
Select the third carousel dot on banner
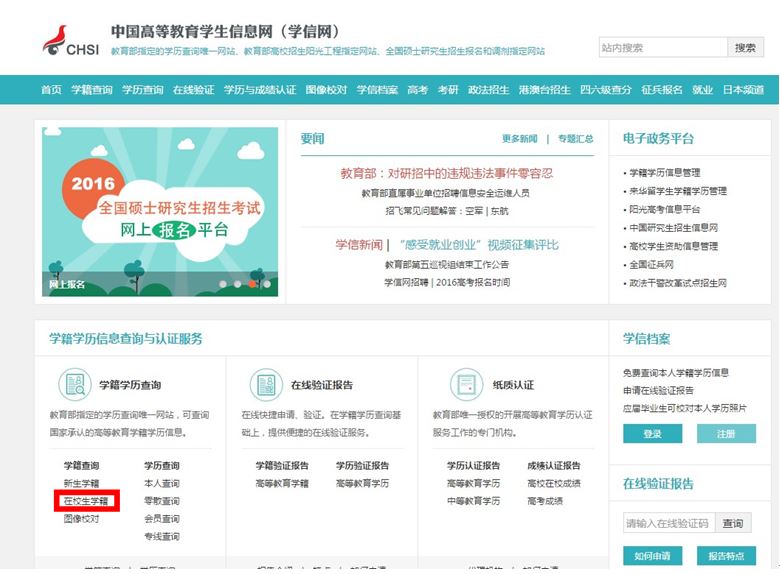(252, 284)
